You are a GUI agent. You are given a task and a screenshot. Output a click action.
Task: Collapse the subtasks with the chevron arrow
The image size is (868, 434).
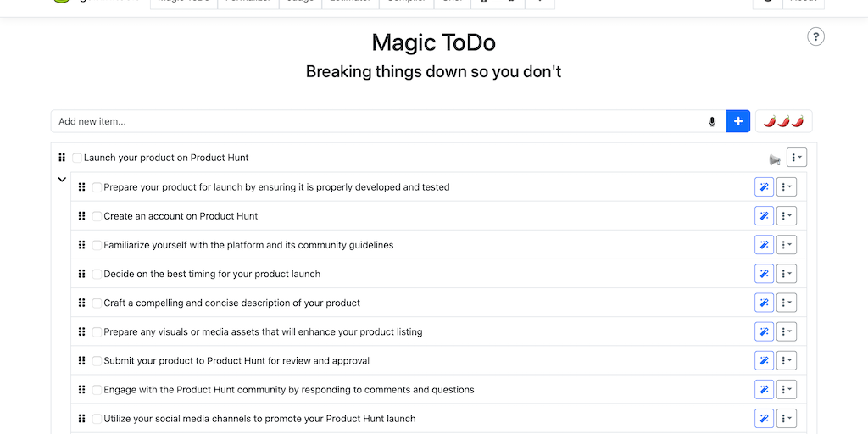coord(62,180)
